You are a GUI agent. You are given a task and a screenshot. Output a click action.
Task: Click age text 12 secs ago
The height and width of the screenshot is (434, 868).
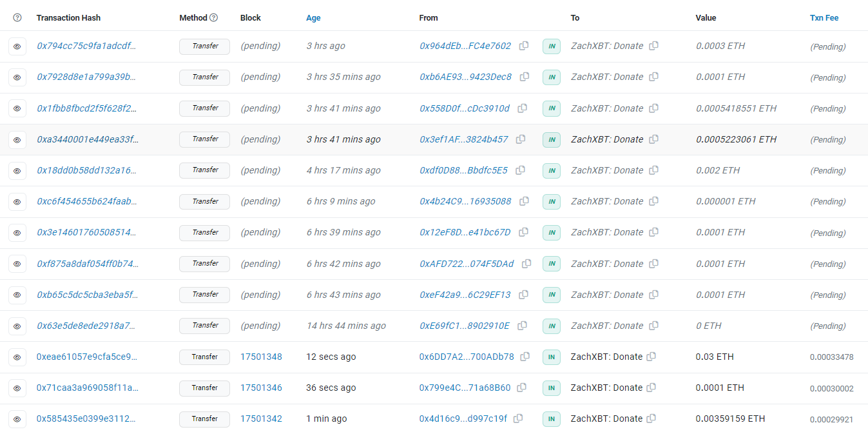point(331,357)
